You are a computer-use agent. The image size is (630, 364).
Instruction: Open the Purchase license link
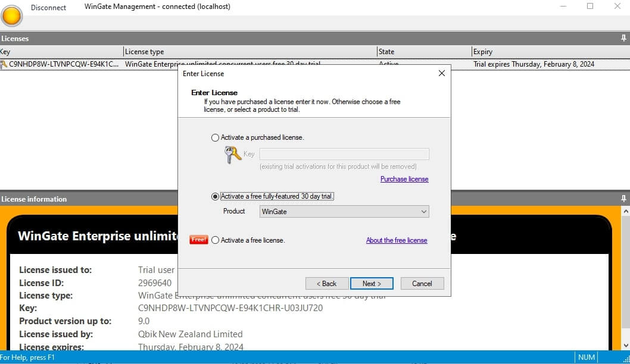404,179
